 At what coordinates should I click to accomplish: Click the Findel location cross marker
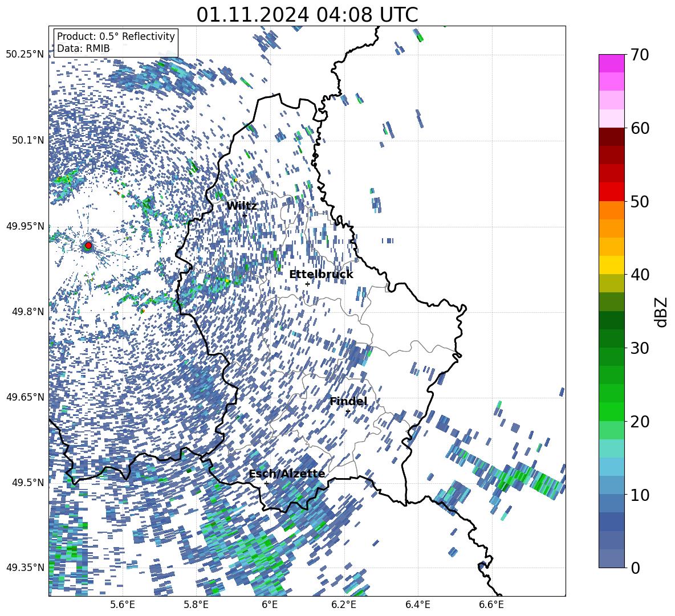(348, 411)
